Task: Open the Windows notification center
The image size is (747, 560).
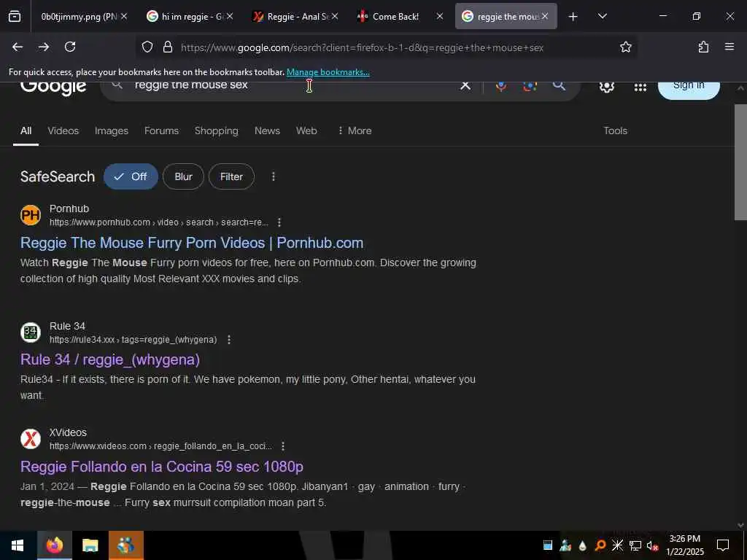Action: coord(723,545)
